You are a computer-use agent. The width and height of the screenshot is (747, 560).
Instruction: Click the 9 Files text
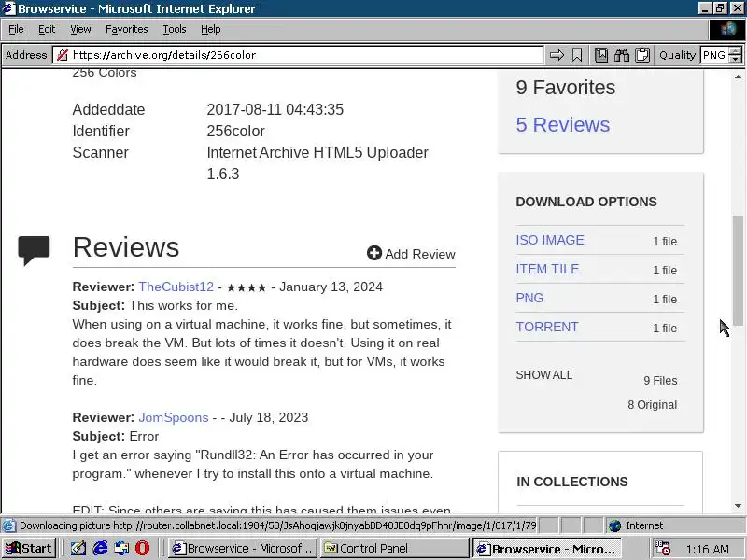(x=660, y=381)
